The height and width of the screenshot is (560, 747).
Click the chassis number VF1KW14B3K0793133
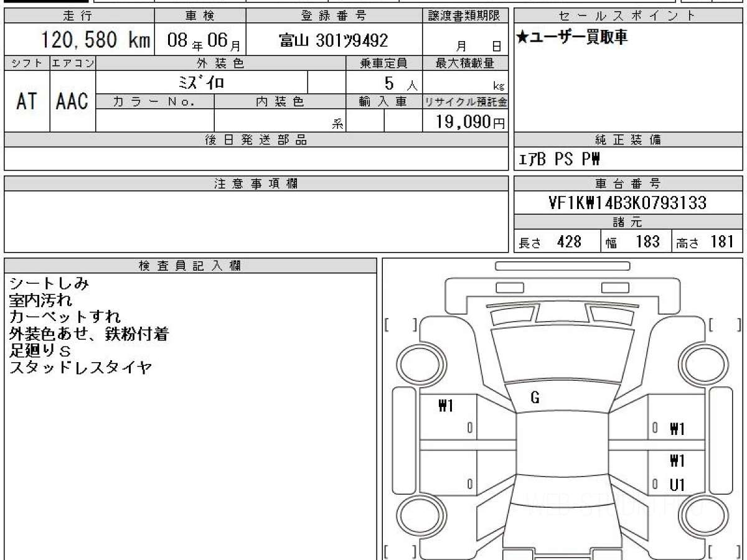tap(628, 203)
